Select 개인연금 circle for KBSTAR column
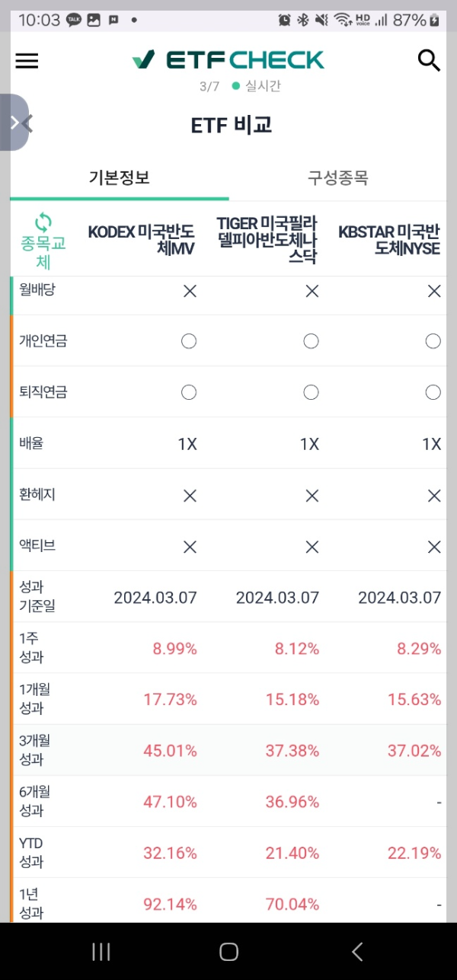Image resolution: width=457 pixels, height=980 pixels. (x=433, y=341)
